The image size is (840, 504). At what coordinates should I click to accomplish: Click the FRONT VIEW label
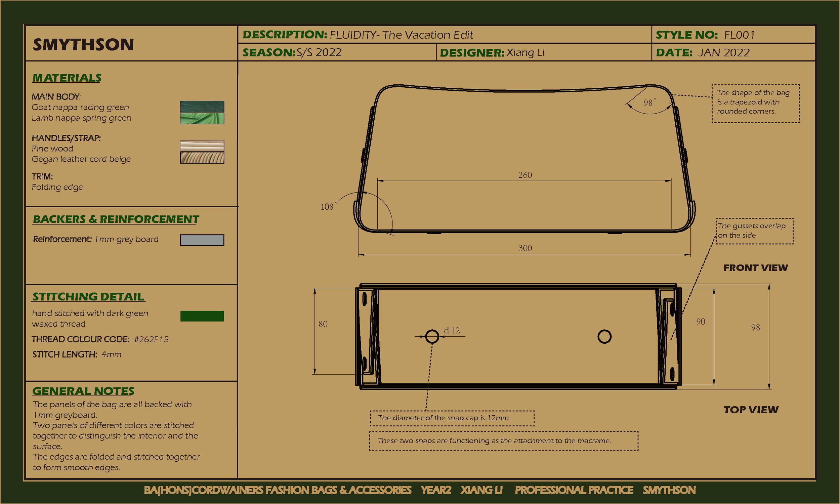point(755,267)
